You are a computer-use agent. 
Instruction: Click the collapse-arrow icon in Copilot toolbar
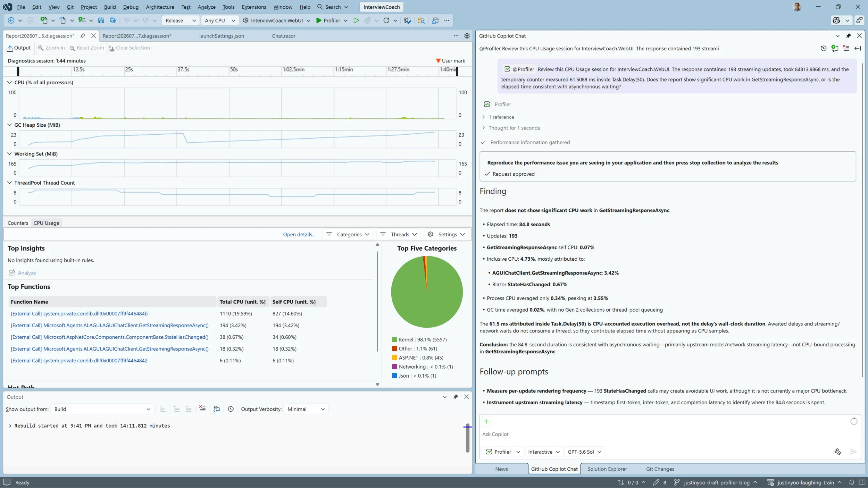pos(858,49)
